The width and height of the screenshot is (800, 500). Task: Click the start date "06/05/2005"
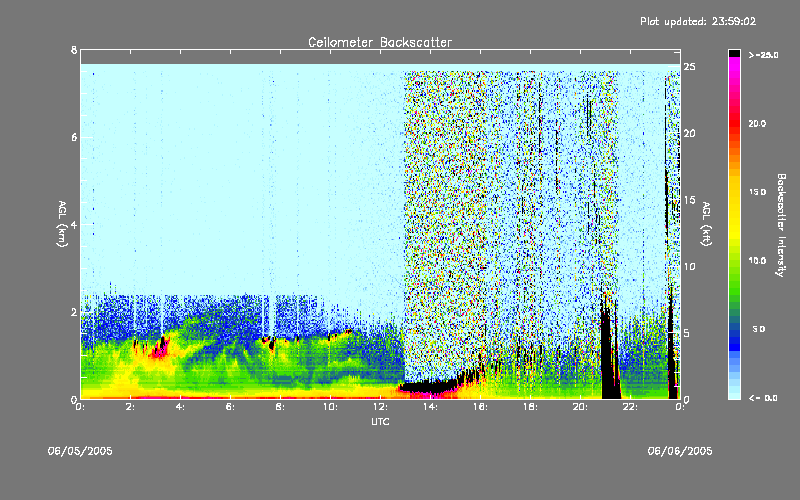click(80, 451)
